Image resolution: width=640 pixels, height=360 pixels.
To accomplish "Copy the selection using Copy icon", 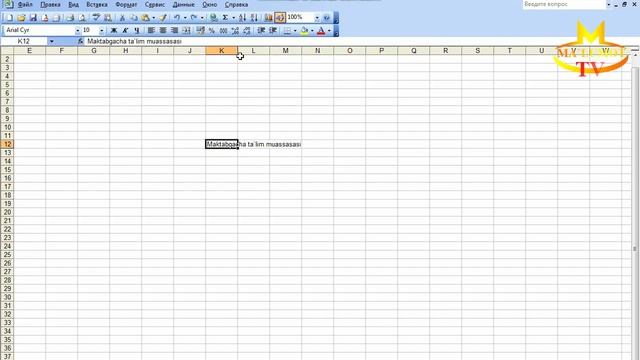I will [133, 18].
